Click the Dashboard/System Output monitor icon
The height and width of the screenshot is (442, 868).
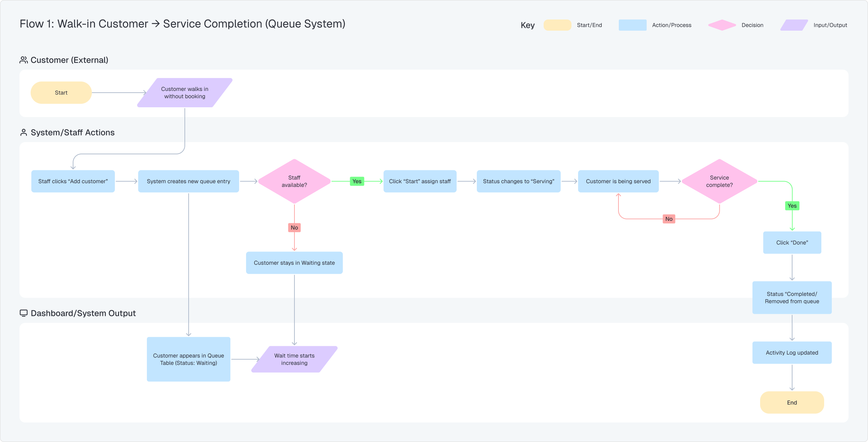(24, 313)
